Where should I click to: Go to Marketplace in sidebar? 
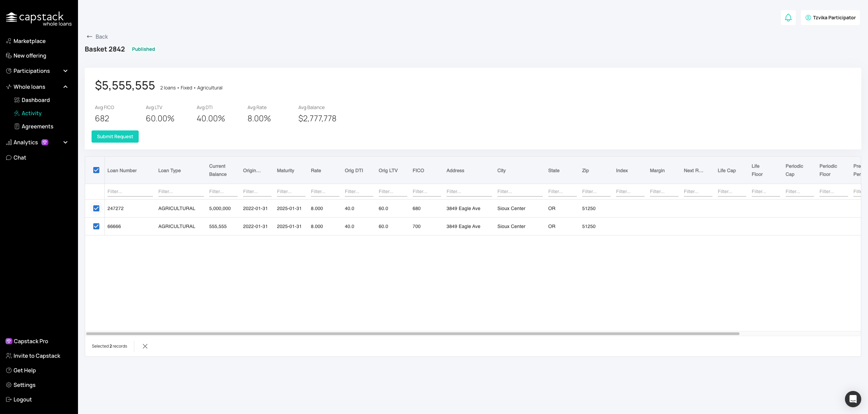coord(29,41)
